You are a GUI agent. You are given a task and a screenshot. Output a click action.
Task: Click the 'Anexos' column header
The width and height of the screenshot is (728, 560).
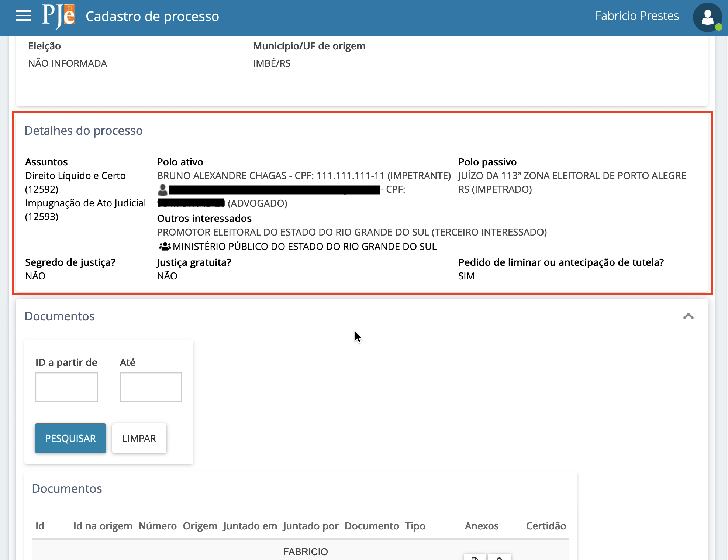[482, 526]
